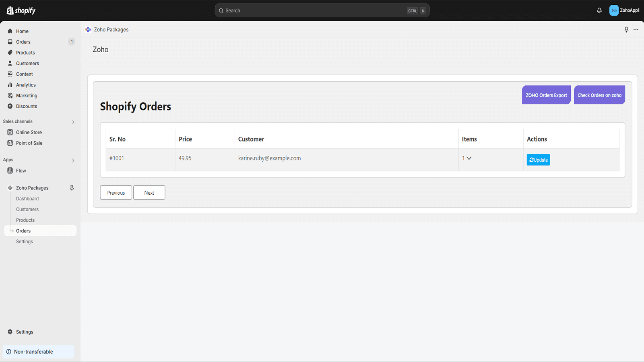644x362 pixels.
Task: Open the three-dot more options menu
Action: point(636,30)
